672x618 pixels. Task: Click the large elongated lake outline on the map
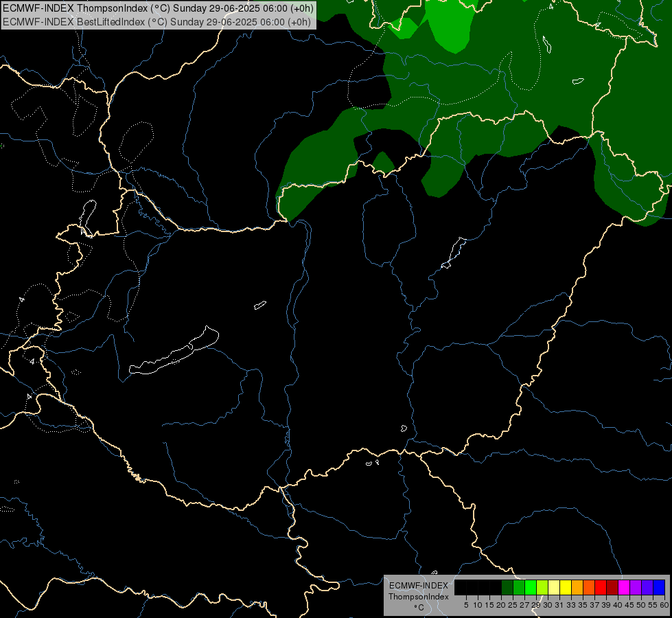tap(174, 351)
